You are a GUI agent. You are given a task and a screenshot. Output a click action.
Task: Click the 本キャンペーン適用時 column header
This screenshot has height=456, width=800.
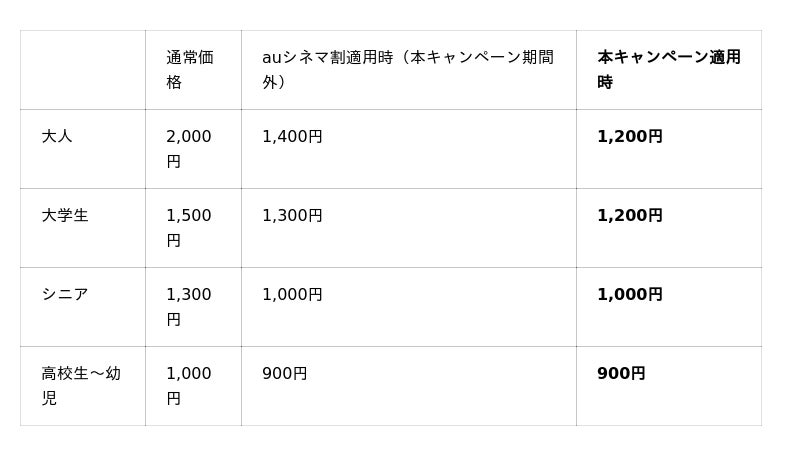tap(668, 69)
